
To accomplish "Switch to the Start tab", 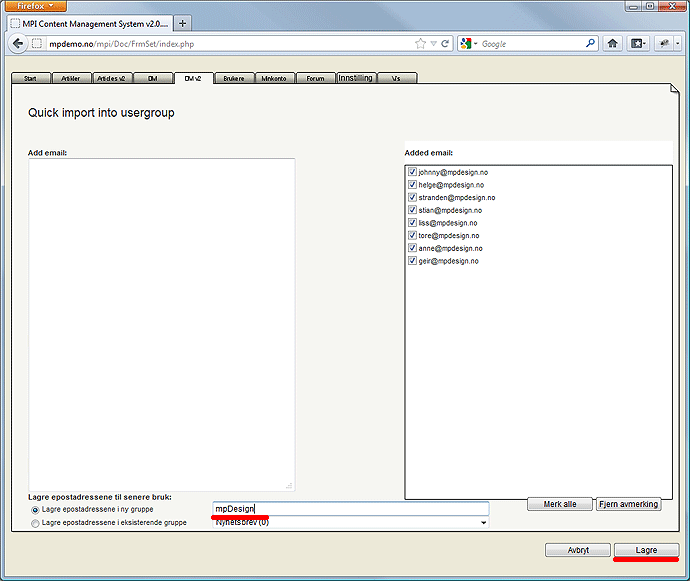I will 30,78.
